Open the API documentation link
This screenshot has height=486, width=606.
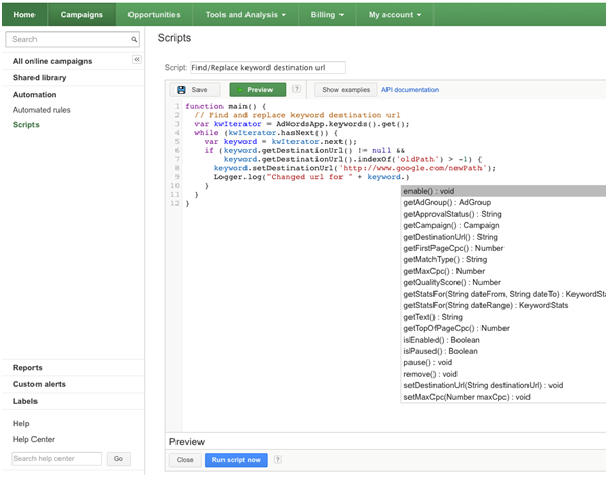click(x=410, y=90)
